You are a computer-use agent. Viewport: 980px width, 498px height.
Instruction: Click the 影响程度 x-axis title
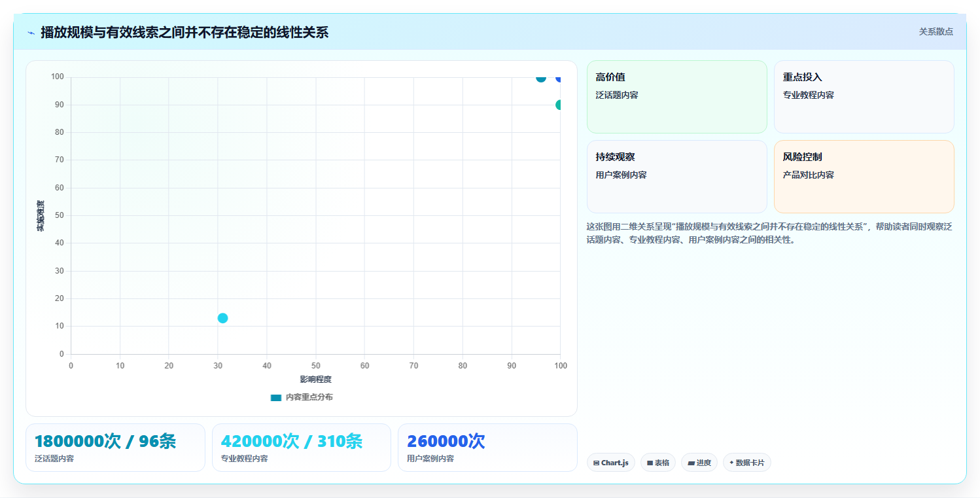[316, 380]
